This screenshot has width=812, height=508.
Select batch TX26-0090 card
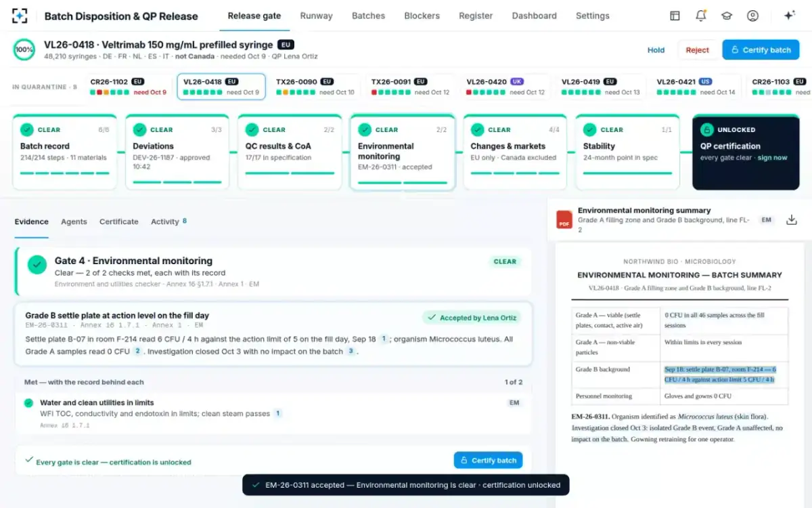(x=315, y=87)
